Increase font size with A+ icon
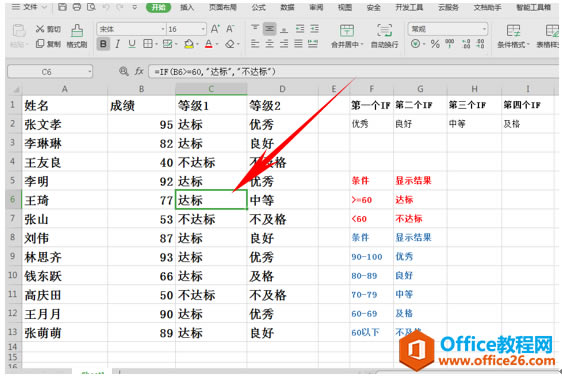Screen dimensions: 562x378 coord(215,29)
